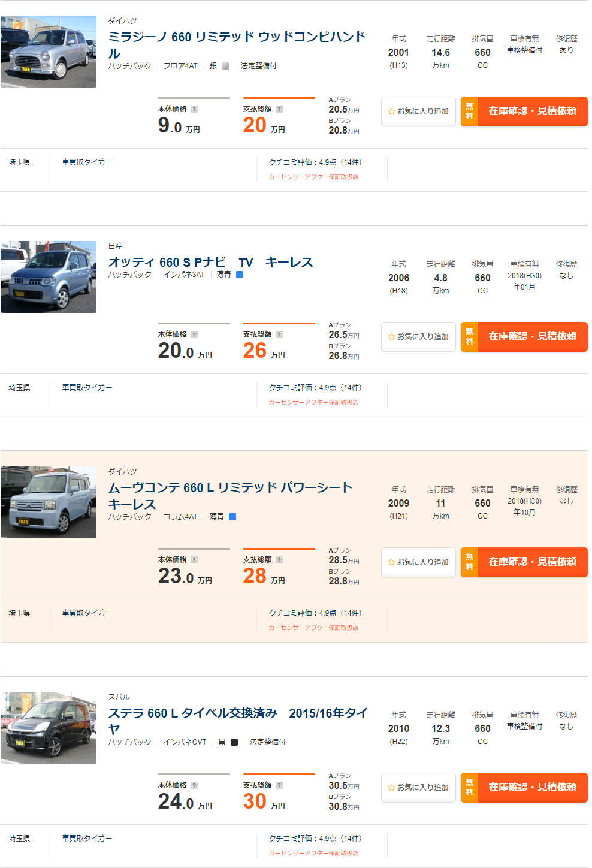Open the オッティ car photo thumbnail
592x868 pixels.
[x=48, y=277]
